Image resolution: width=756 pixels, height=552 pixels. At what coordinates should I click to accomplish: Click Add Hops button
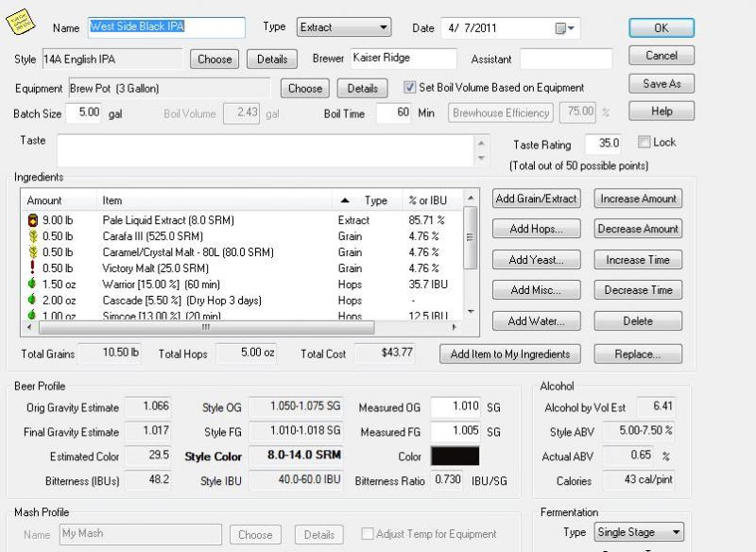click(x=536, y=229)
